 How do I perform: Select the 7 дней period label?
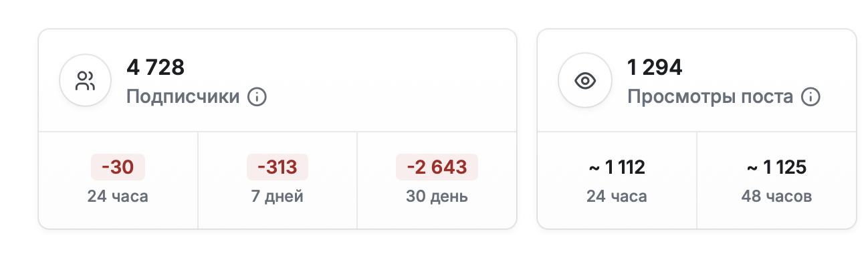(x=277, y=196)
